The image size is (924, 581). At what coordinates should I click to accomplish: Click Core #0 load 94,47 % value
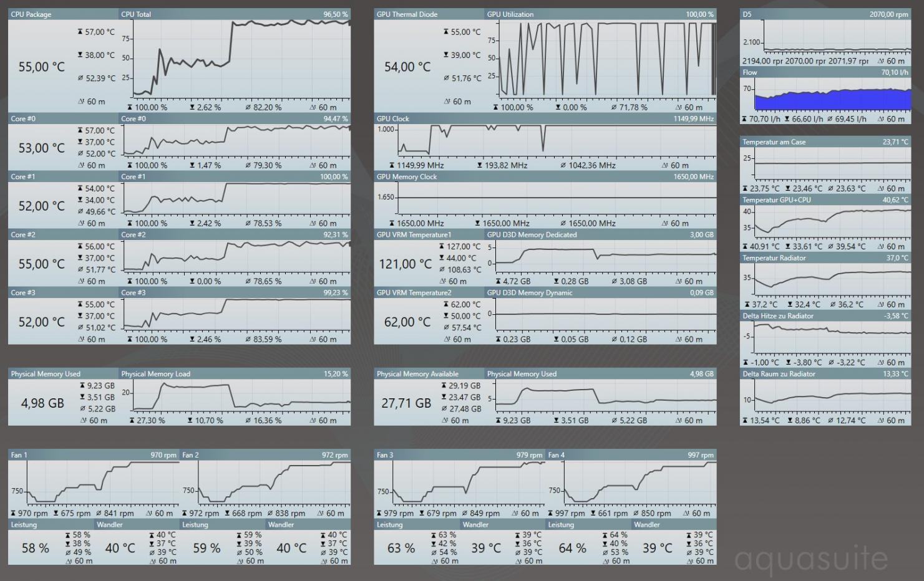click(x=336, y=119)
